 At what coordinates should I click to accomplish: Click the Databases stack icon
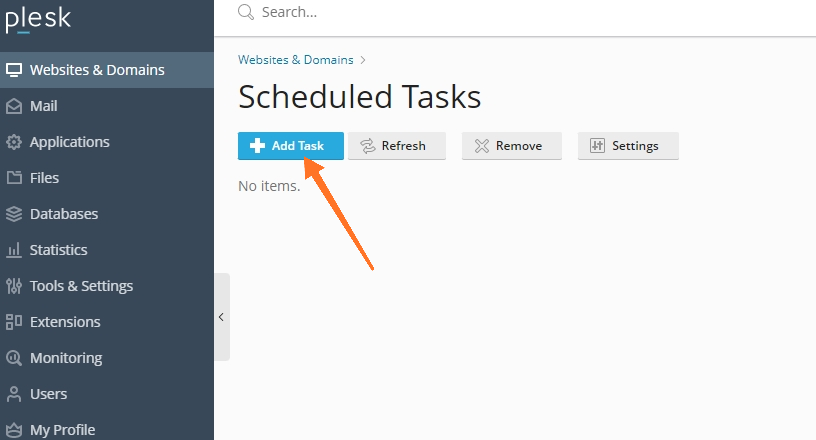tap(14, 214)
